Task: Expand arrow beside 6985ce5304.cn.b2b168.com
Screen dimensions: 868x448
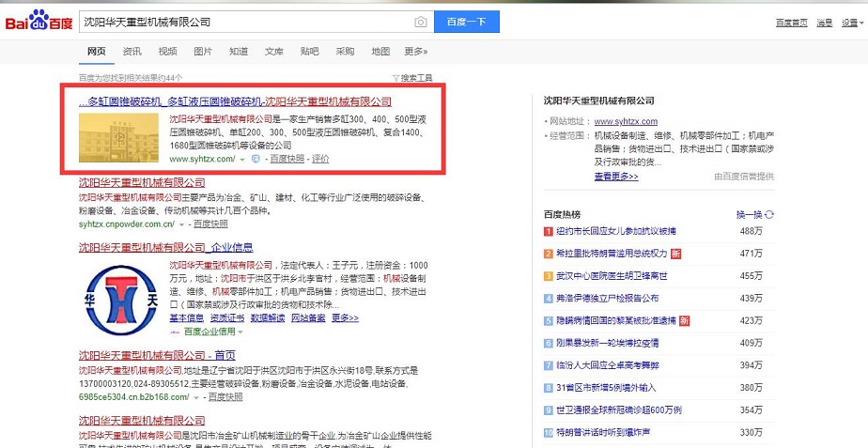Action: click(x=196, y=397)
